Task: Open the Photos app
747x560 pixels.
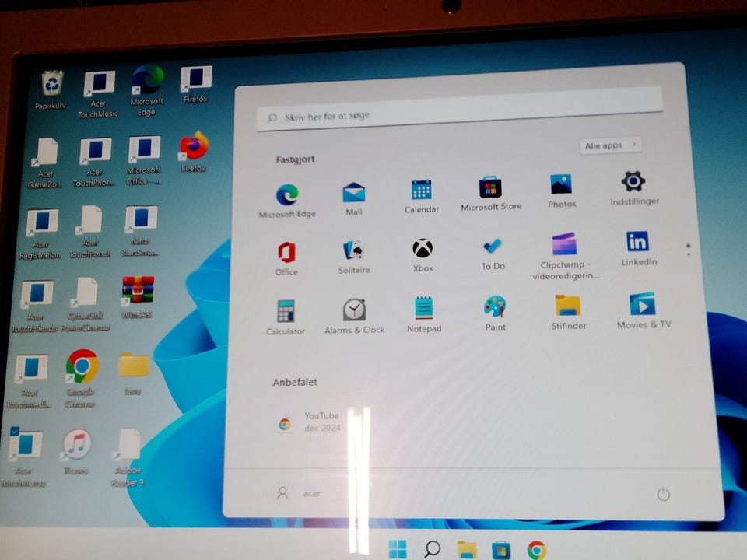Action: (x=561, y=191)
